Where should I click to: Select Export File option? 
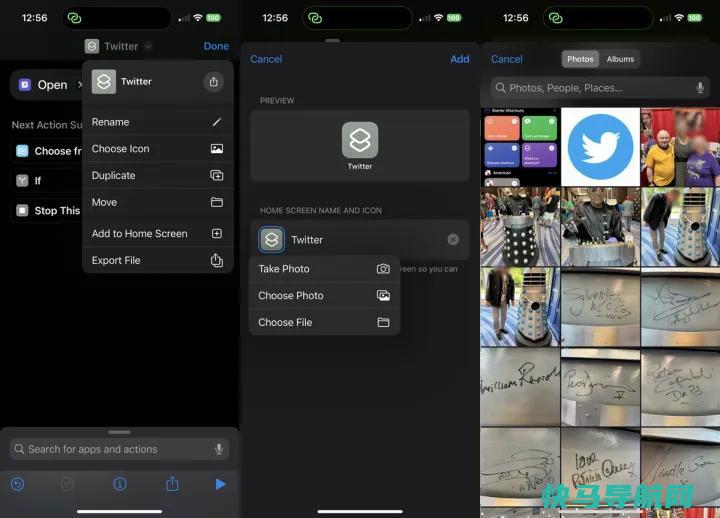pyautogui.click(x=158, y=260)
